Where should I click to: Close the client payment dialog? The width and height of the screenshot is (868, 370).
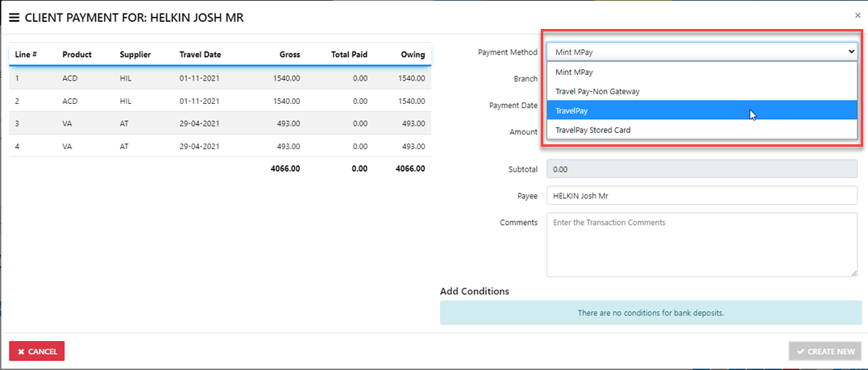pos(858,15)
